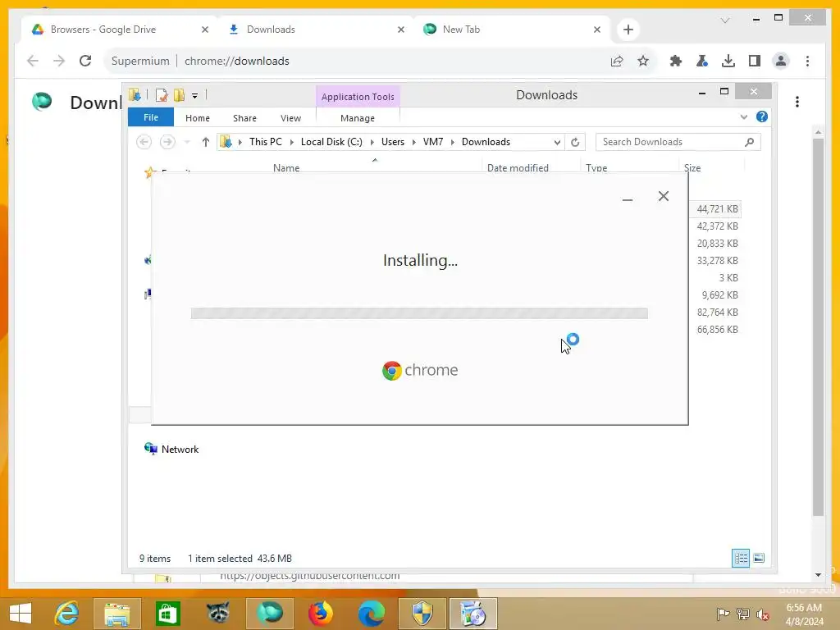Open the downloads page more actions menu
Viewport: 840px width, 630px height.
tap(797, 102)
